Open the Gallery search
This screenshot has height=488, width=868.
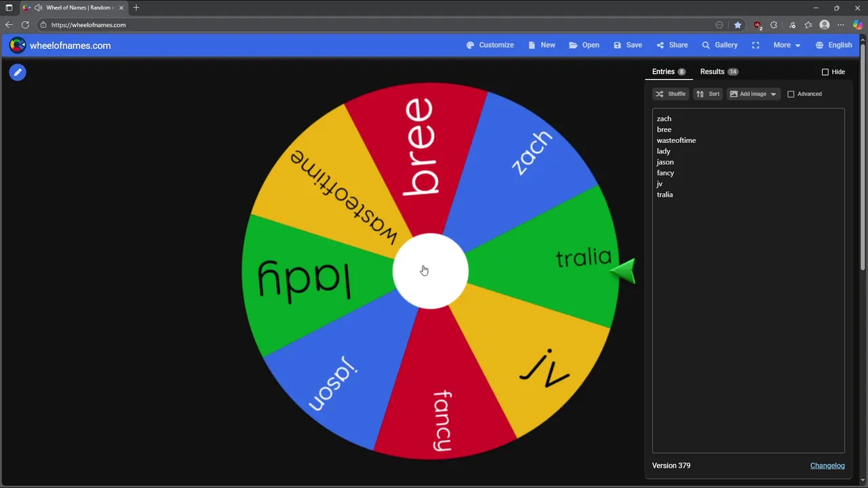point(719,45)
